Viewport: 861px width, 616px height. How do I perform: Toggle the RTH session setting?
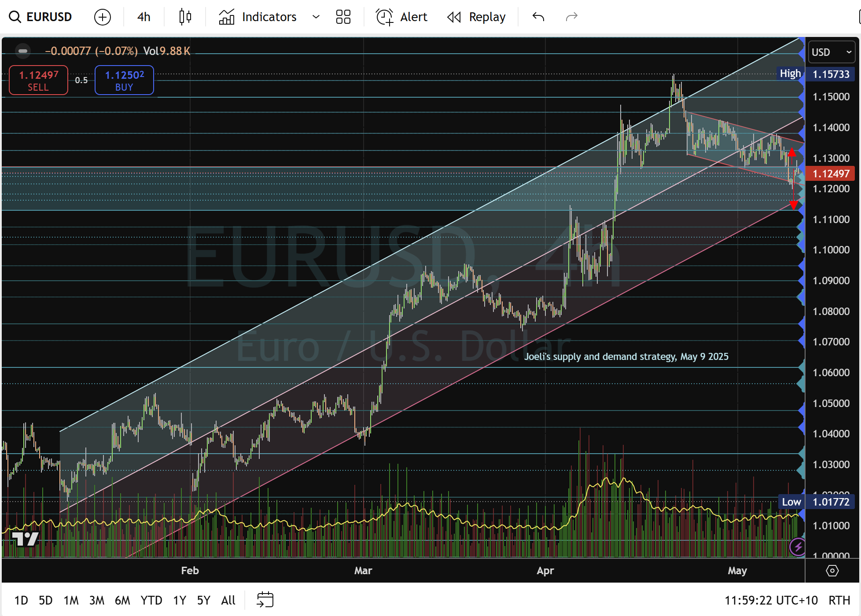point(839,600)
